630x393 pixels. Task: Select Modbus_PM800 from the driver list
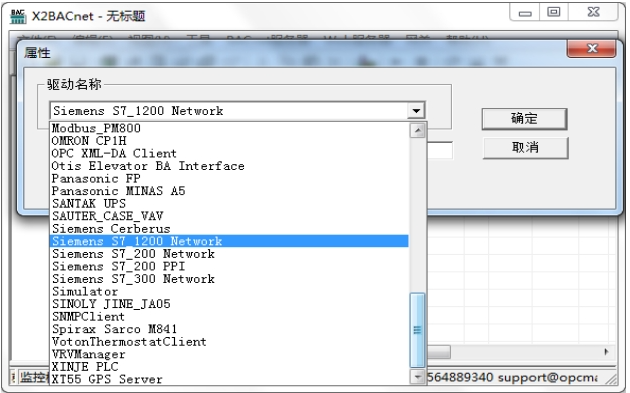point(229,128)
